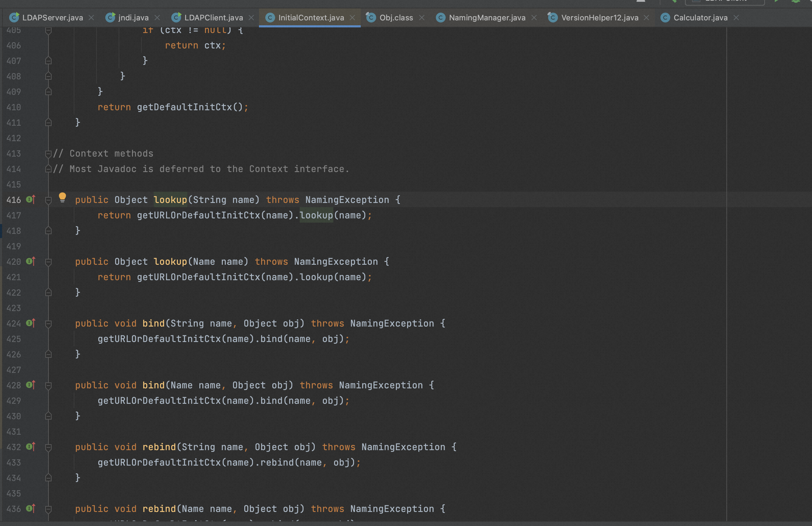Click the fold end marker at line 418
812x526 pixels.
[x=48, y=230]
